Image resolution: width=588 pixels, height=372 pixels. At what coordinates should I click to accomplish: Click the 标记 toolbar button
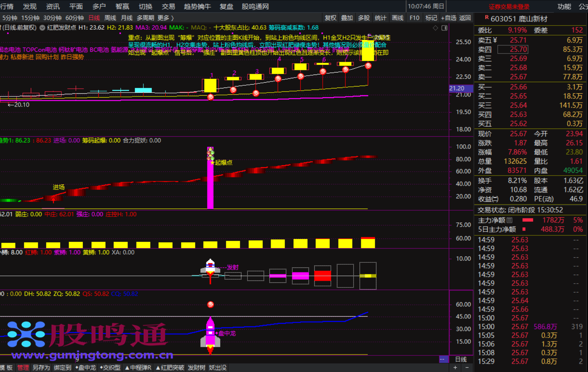point(431,18)
